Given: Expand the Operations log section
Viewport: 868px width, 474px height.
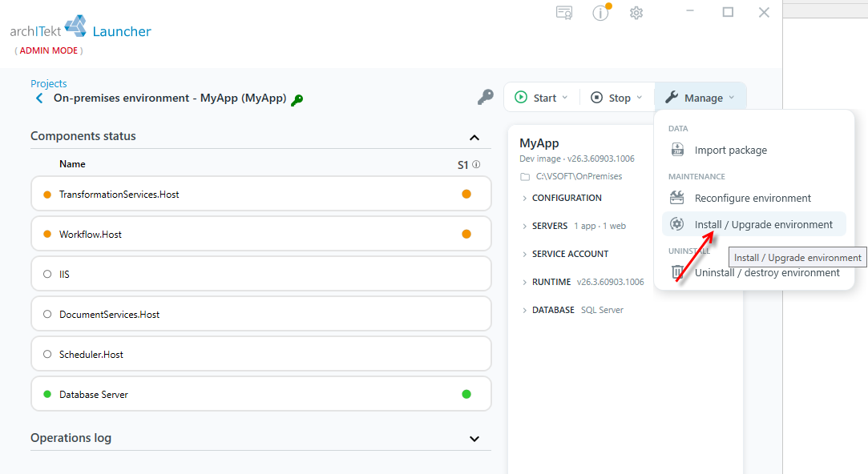Looking at the screenshot, I should 474,439.
